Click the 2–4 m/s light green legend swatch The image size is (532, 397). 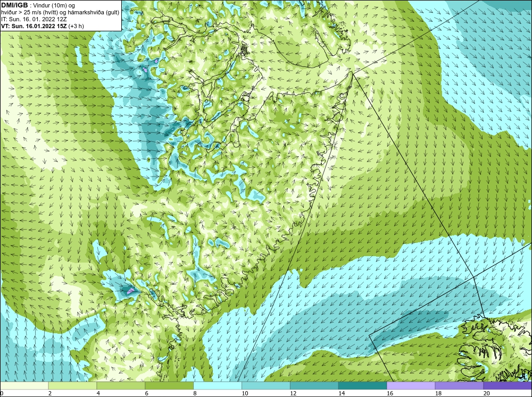[x=72, y=386]
